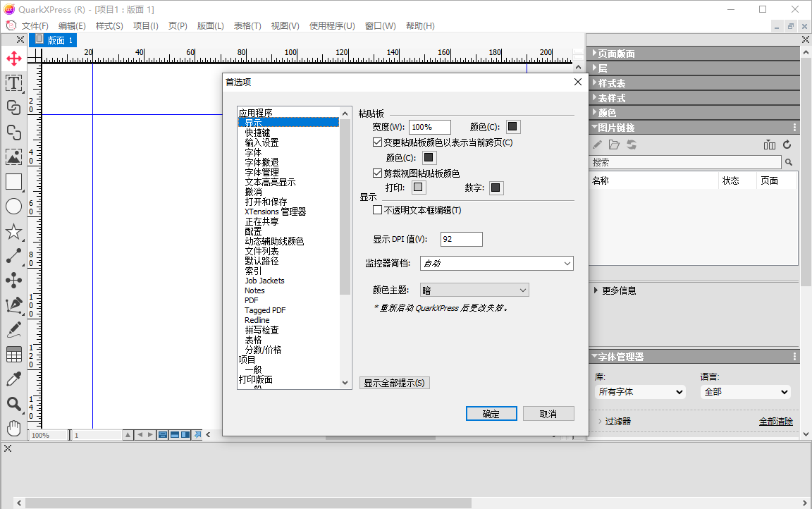
Task: Select the Eyedropper tool
Action: [x=14, y=379]
